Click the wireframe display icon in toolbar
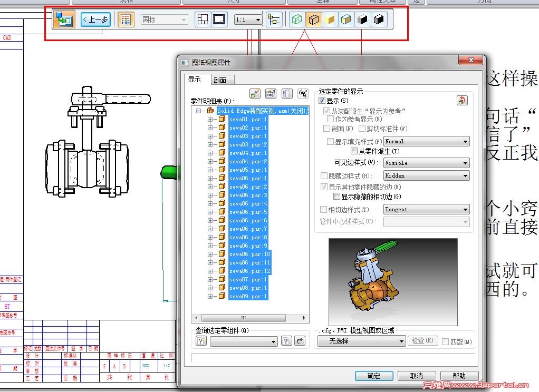 tap(296, 19)
